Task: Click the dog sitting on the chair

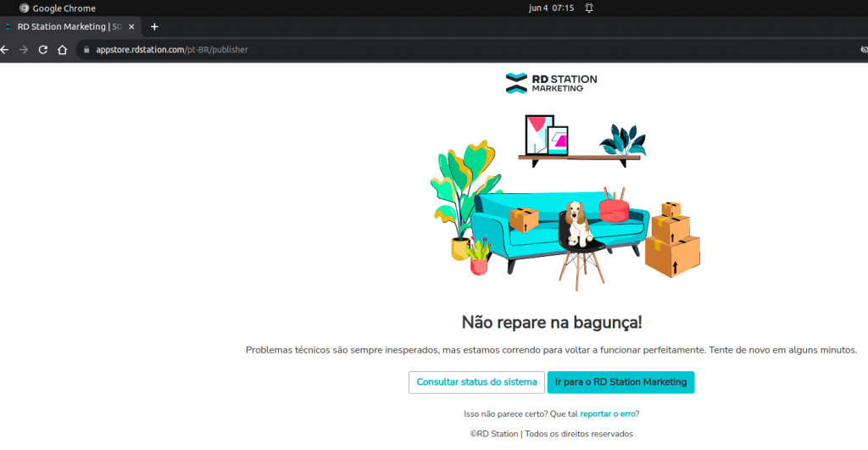Action: click(577, 221)
